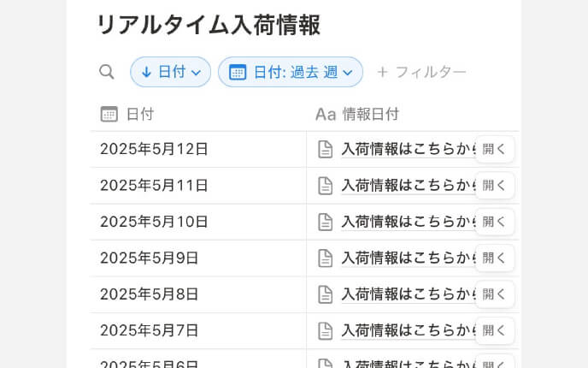Click page icon in 2025年5月7日 row
The width and height of the screenshot is (588, 368).
click(325, 330)
